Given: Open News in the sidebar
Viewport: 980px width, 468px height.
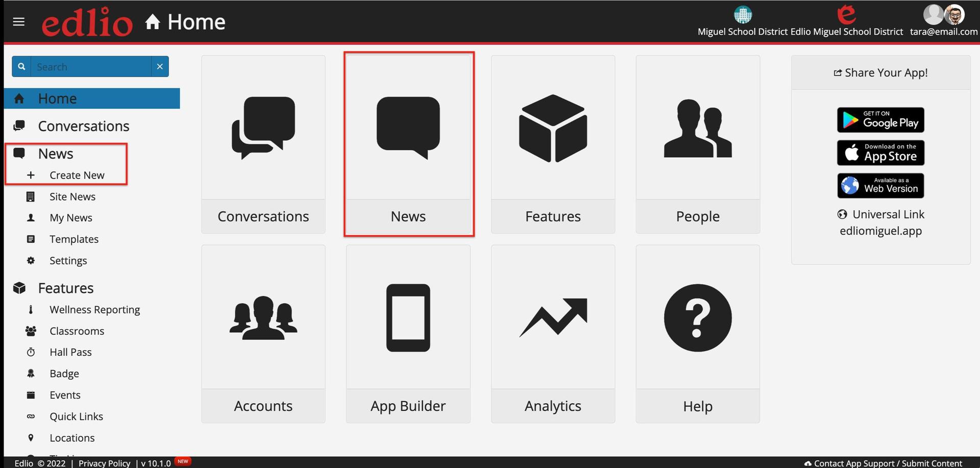Looking at the screenshot, I should pyautogui.click(x=56, y=154).
